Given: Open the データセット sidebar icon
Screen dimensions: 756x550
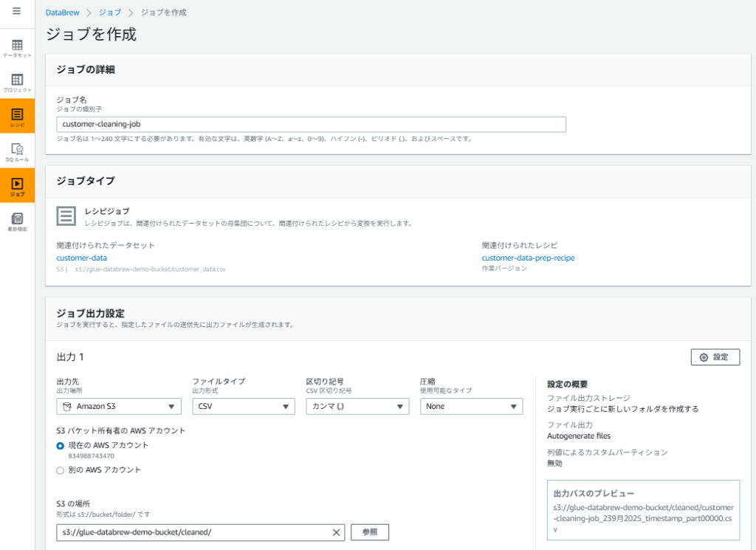Looking at the screenshot, I should 17,48.
